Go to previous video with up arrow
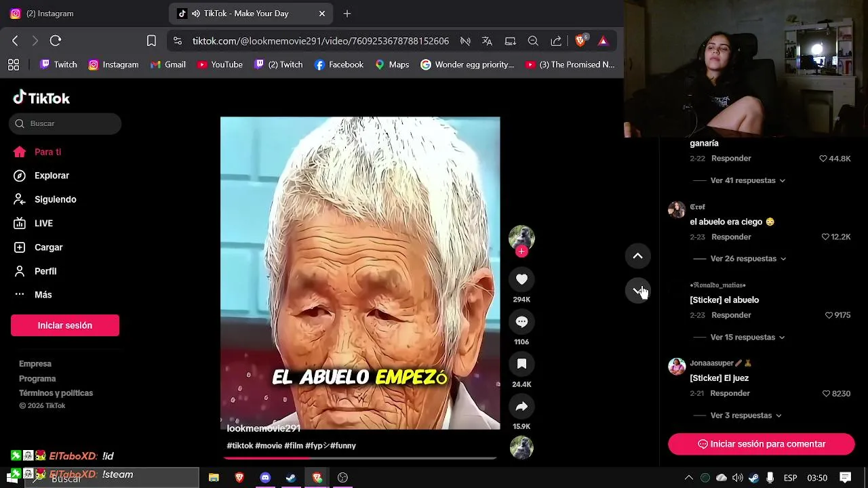The height and width of the screenshot is (488, 868). [x=637, y=256]
